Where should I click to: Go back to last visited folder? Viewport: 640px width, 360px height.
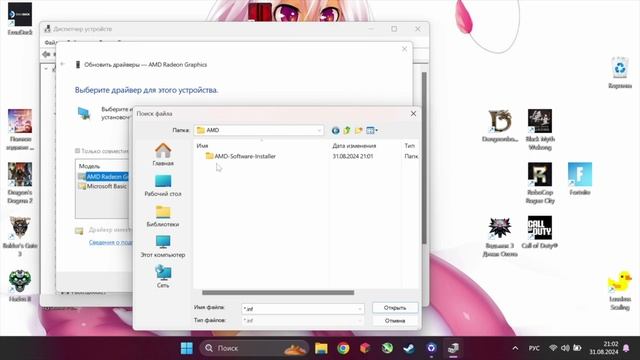tap(335, 130)
